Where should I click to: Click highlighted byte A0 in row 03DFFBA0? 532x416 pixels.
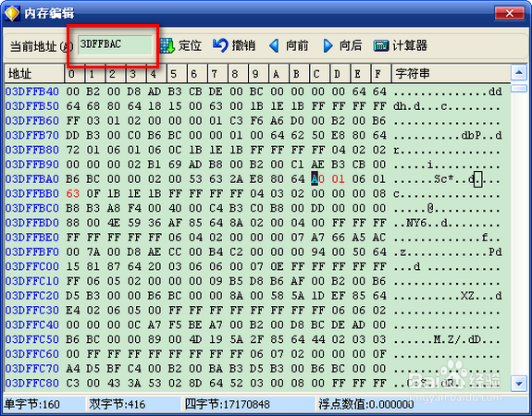coord(318,179)
